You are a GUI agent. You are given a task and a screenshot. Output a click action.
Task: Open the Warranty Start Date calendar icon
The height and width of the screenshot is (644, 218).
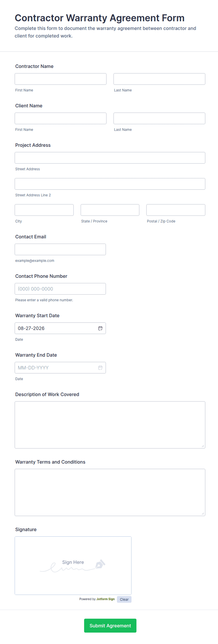(100, 328)
